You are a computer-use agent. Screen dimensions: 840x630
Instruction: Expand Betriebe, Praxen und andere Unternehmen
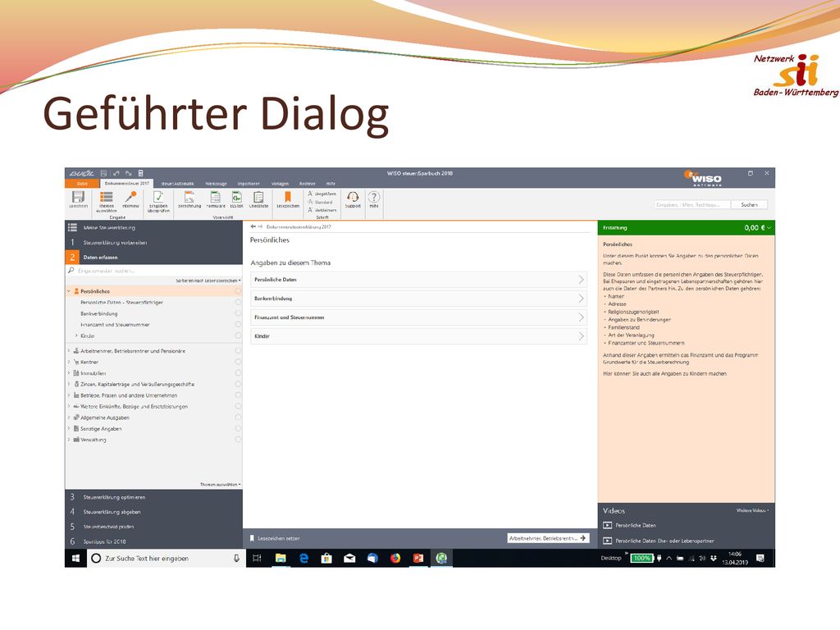pyautogui.click(x=69, y=395)
